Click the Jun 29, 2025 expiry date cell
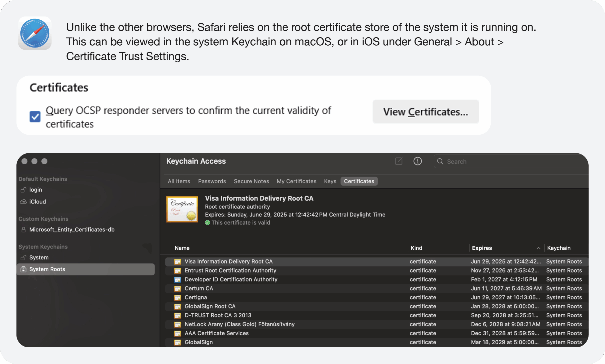 [506, 261]
